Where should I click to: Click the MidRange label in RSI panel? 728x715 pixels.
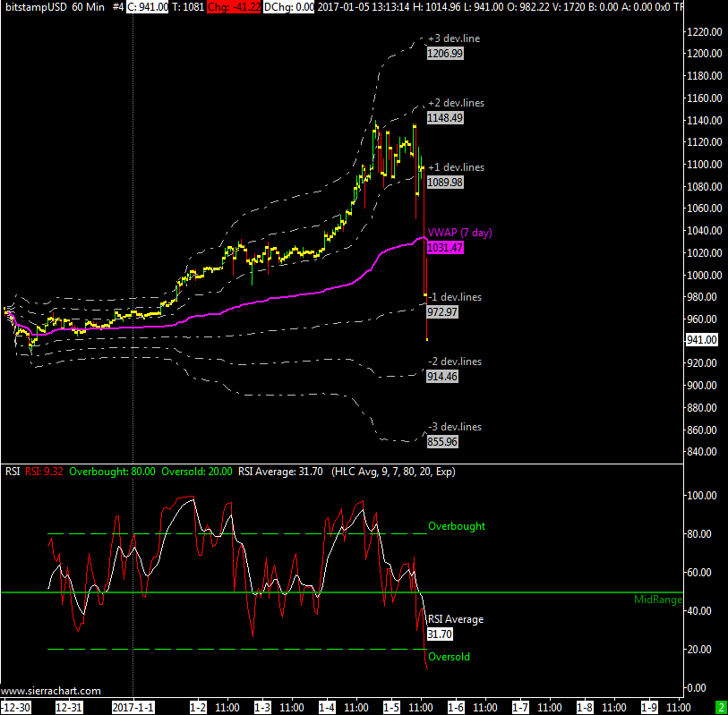coord(657,600)
